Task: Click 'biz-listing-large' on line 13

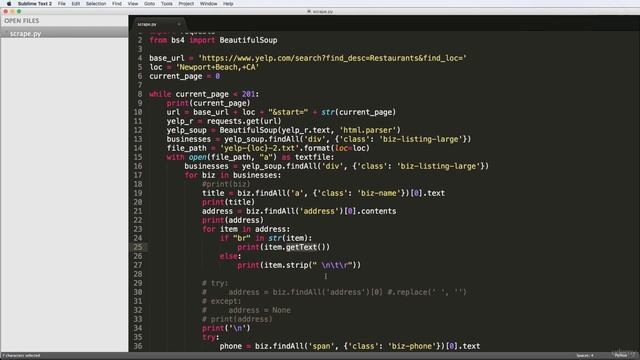Action: tap(422, 139)
